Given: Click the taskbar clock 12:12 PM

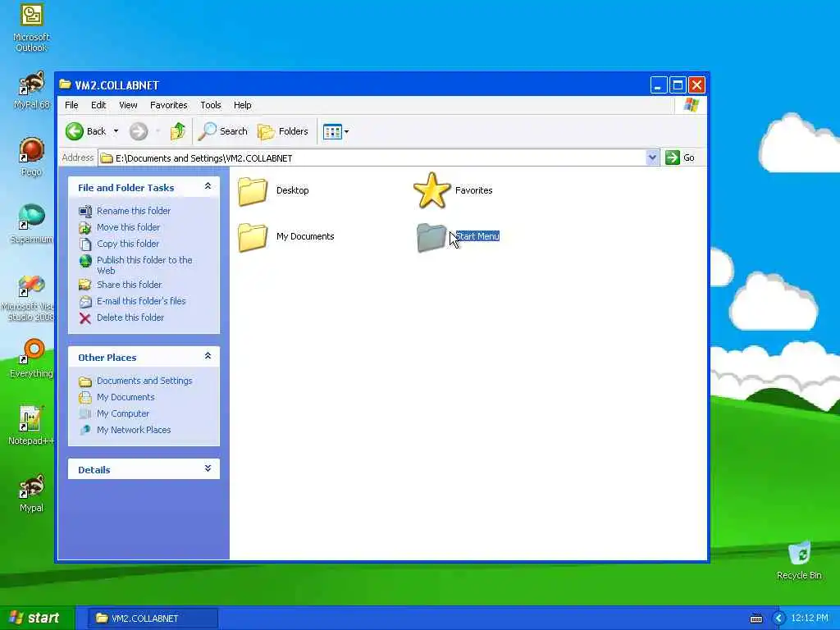Looking at the screenshot, I should click(x=810, y=619).
